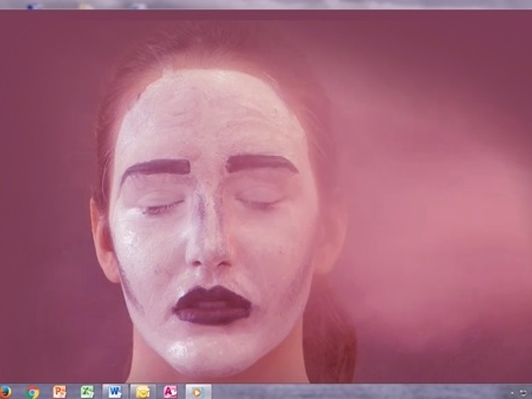Click the nose of the painted face

pos(209,245)
